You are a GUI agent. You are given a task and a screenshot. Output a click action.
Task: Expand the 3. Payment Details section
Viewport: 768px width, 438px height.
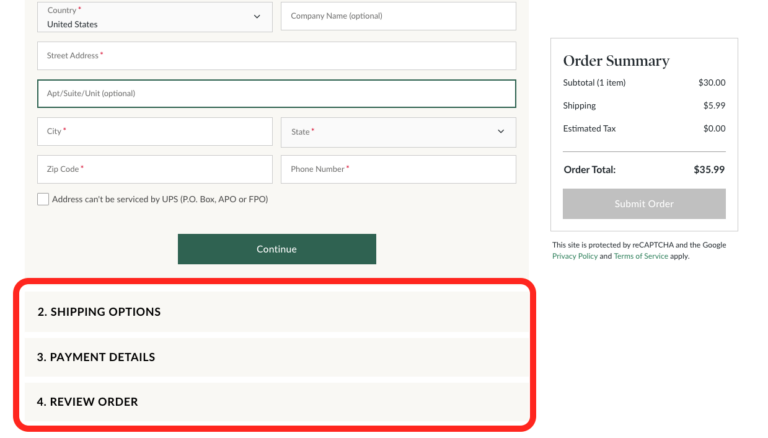click(x=277, y=357)
